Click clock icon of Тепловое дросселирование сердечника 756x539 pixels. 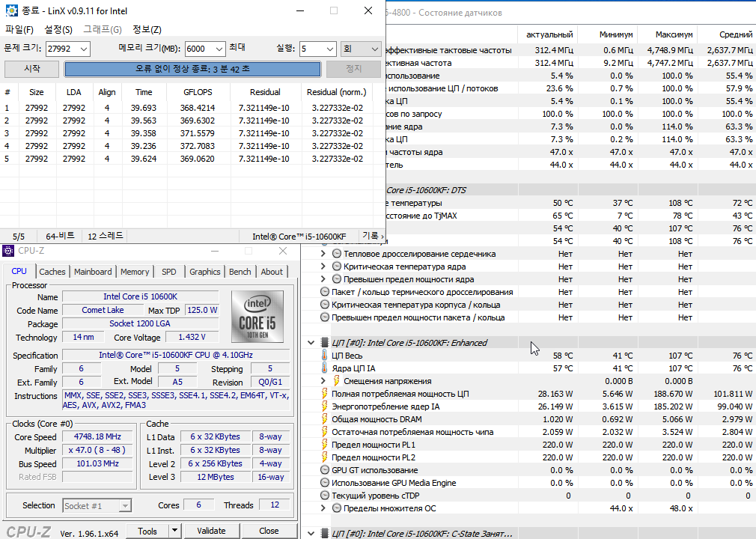(337, 254)
